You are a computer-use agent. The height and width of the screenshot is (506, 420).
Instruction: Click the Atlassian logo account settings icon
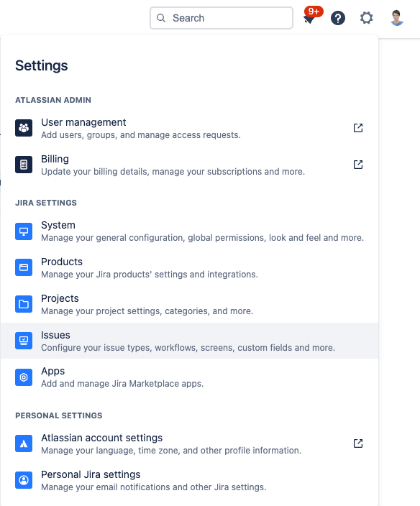(x=24, y=443)
